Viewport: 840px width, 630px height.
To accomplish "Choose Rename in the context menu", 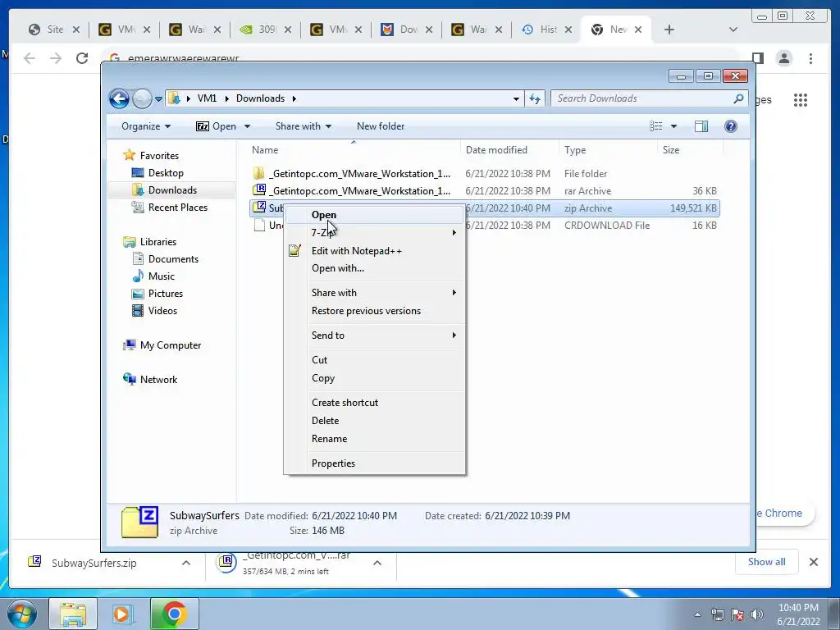I will tap(374, 439).
